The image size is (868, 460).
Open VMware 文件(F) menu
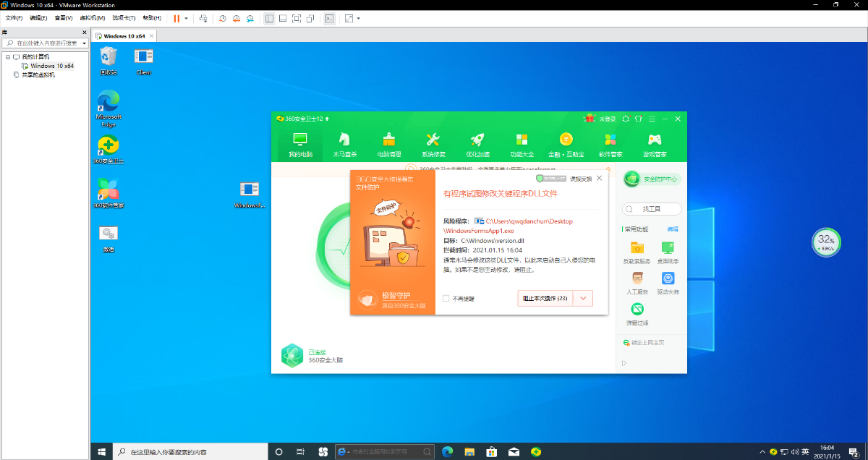tap(14, 17)
